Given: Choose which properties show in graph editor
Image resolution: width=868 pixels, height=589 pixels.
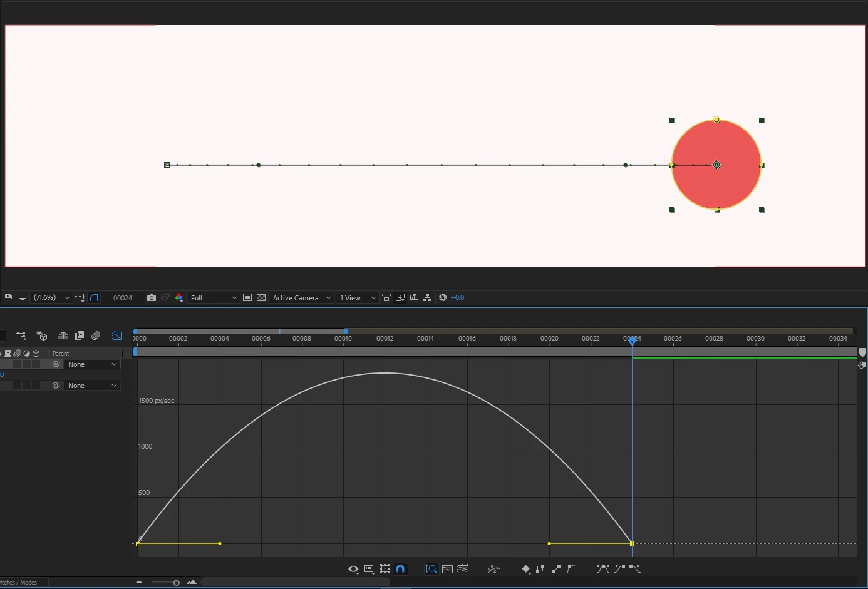Looking at the screenshot, I should pos(354,569).
